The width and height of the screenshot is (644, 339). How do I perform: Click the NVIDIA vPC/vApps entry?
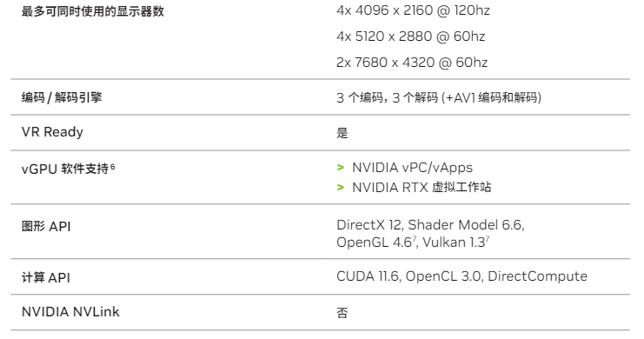tap(412, 168)
